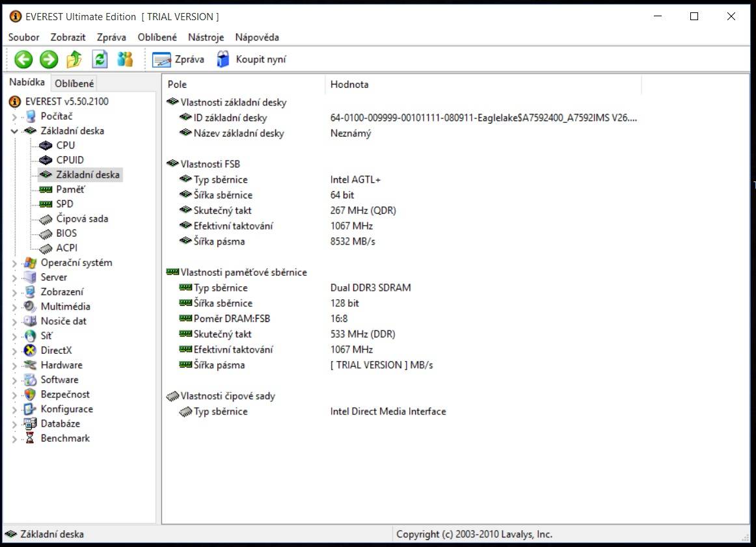This screenshot has width=756, height=547.
Task: Open the Zobrazit menu
Action: tap(68, 37)
